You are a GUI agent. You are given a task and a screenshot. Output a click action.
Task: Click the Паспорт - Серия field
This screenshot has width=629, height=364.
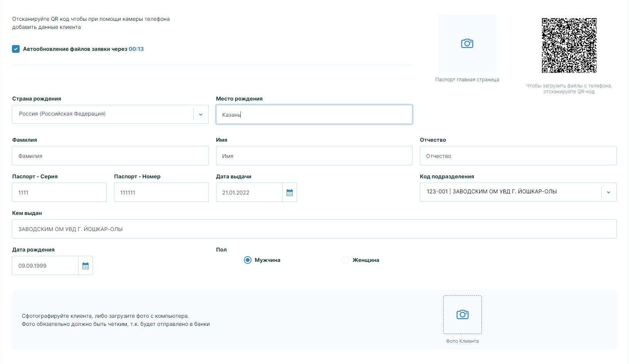pos(59,193)
